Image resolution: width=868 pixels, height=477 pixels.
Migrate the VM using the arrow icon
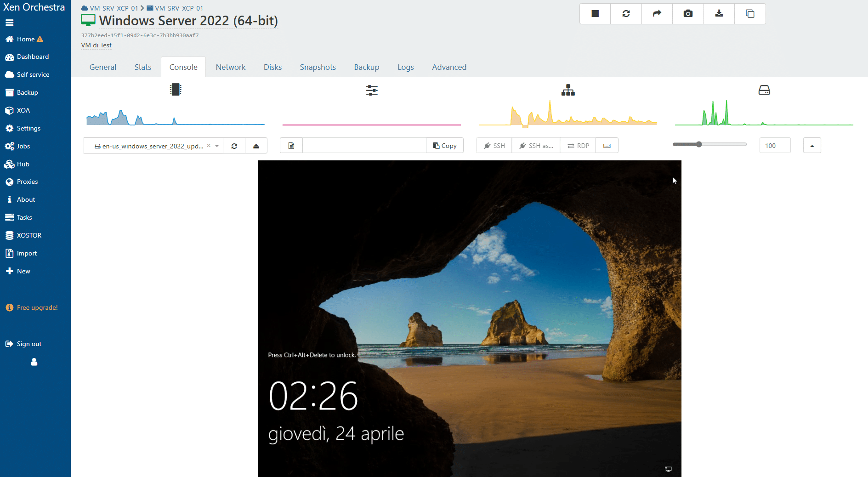click(x=657, y=14)
